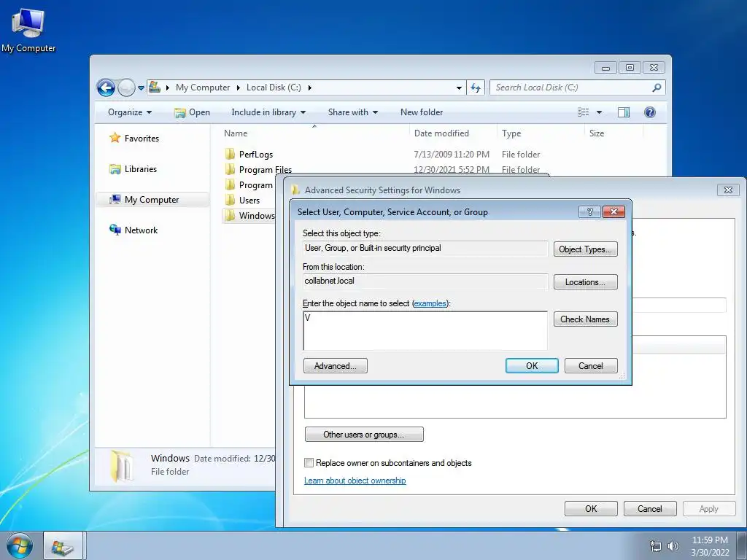Open the Windows Start button
This screenshot has width=747, height=560.
pos(20,546)
